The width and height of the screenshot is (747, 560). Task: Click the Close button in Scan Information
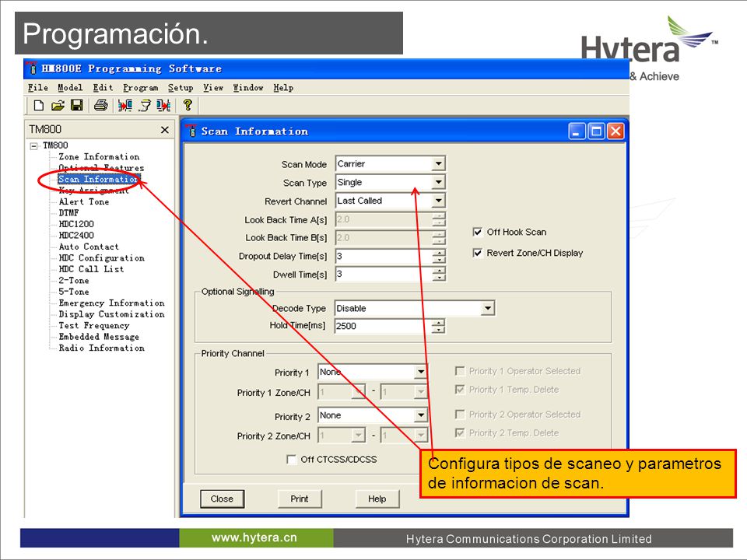point(222,499)
